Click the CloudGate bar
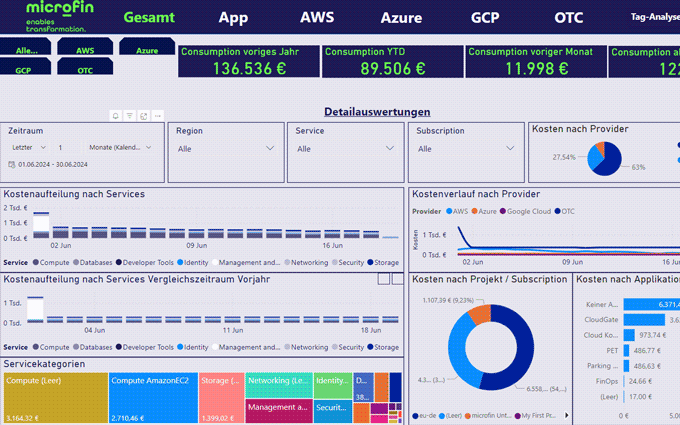Screen dimensions: 680x425 pyautogui.click(x=644, y=320)
